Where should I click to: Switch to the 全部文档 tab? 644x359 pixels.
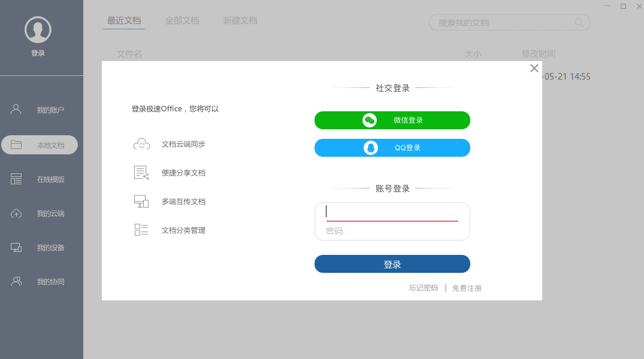click(182, 20)
